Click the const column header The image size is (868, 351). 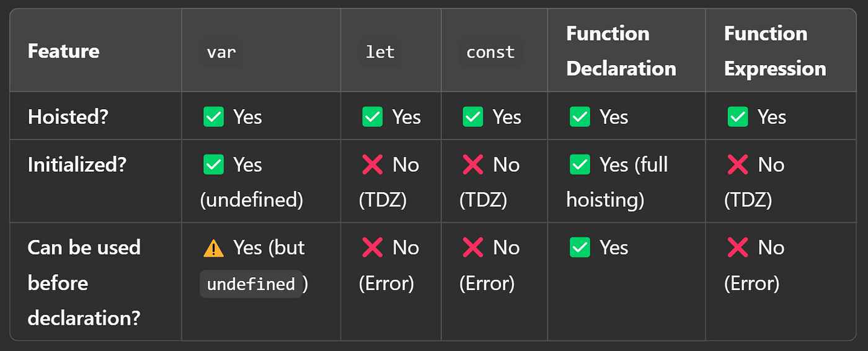[x=490, y=52]
